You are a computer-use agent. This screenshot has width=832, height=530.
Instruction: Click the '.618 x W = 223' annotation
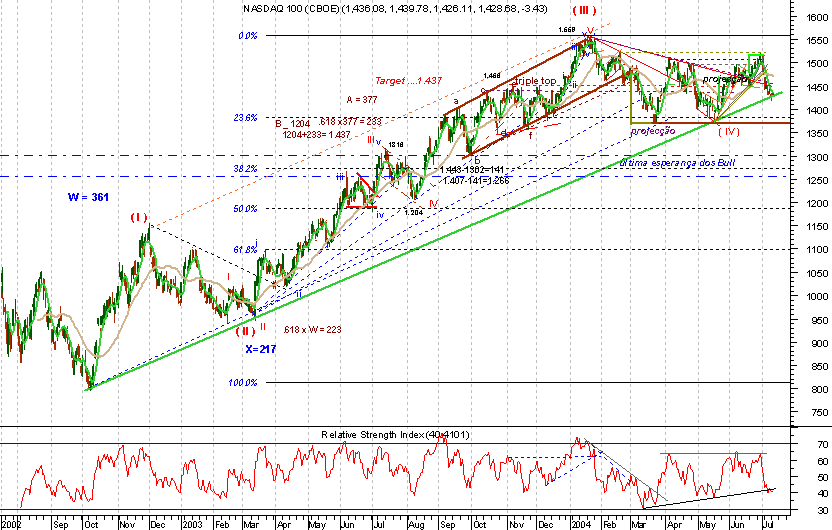[x=313, y=329]
